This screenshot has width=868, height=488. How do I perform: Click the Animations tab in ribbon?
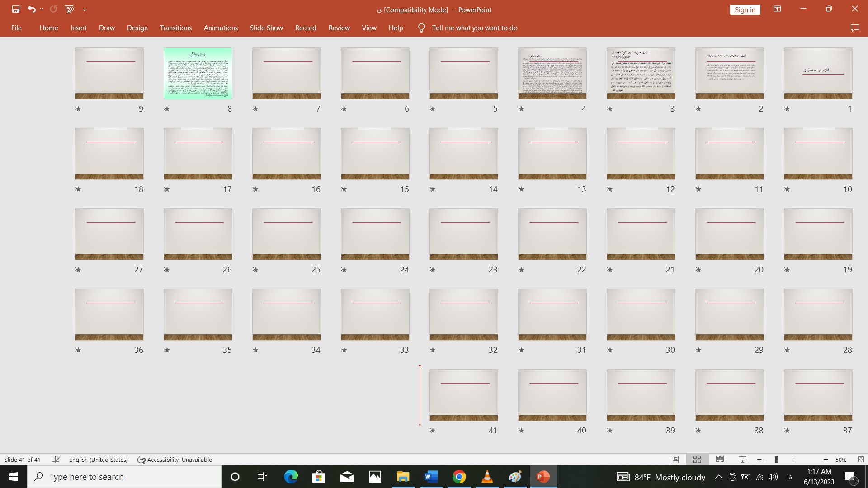(221, 28)
